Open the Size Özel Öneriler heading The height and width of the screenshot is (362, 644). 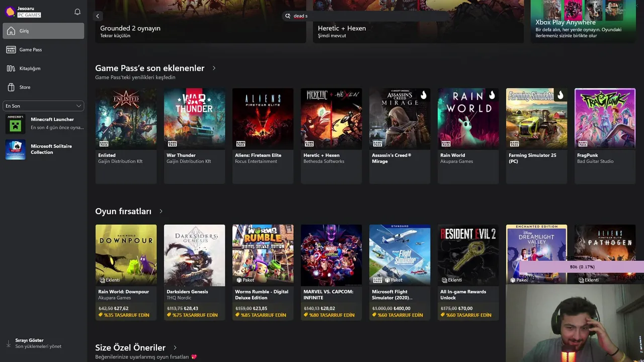coord(130,347)
